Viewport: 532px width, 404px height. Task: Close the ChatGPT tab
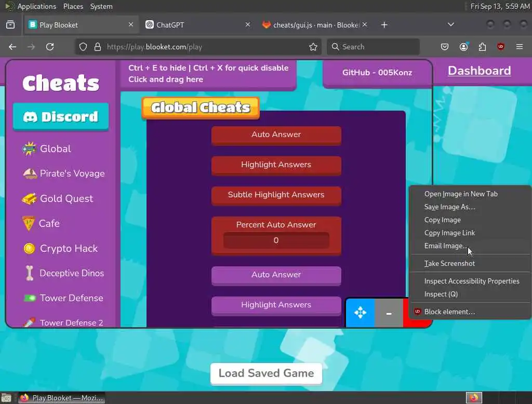click(x=248, y=24)
